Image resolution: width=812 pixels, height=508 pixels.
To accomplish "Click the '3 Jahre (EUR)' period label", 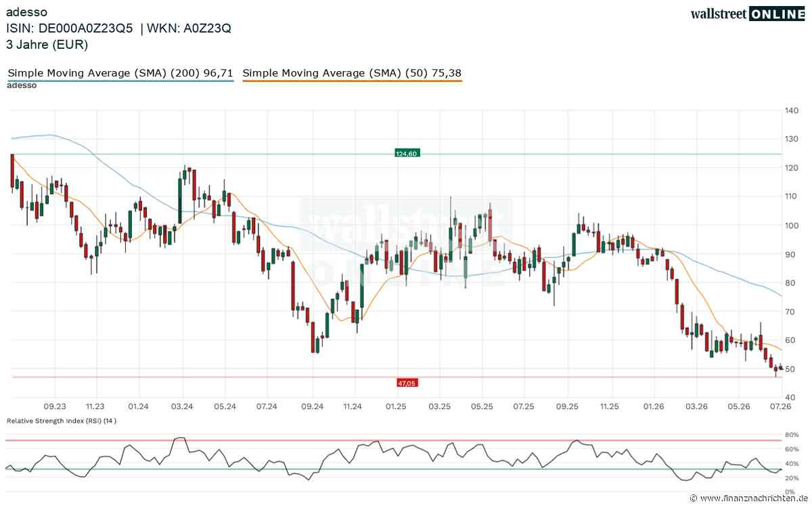I will [x=47, y=45].
